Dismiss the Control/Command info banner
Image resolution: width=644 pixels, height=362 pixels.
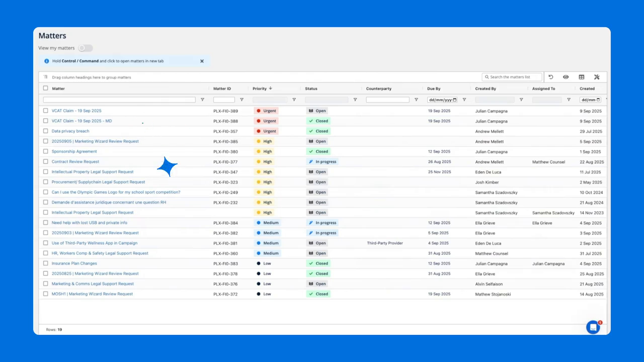pos(202,61)
